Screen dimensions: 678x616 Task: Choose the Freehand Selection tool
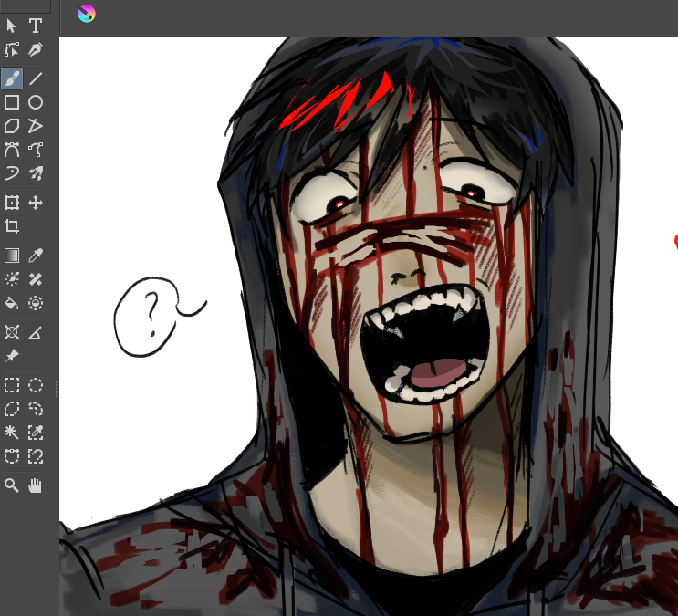[36, 409]
